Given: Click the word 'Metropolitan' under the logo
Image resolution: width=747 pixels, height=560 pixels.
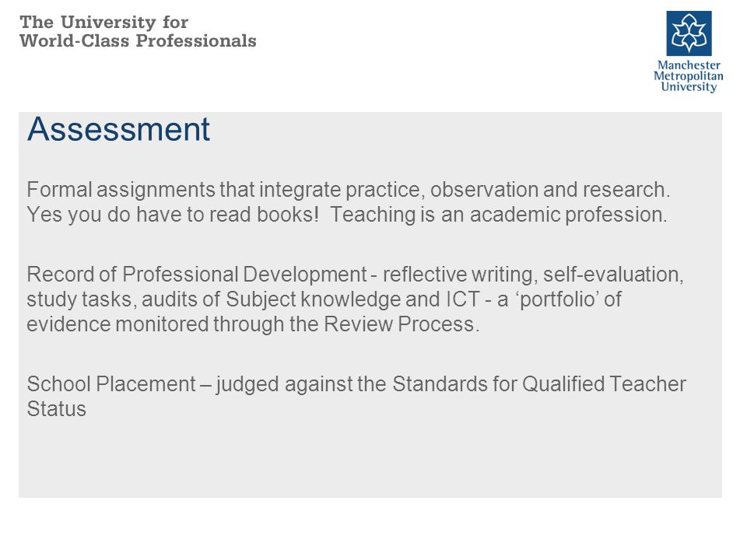Looking at the screenshot, I should [689, 75].
